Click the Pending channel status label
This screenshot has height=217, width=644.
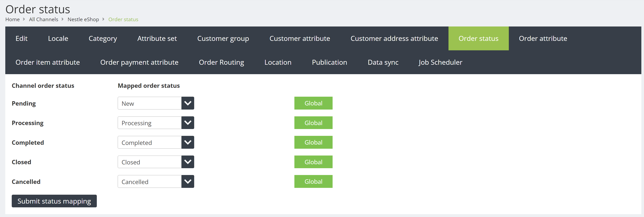click(x=24, y=104)
